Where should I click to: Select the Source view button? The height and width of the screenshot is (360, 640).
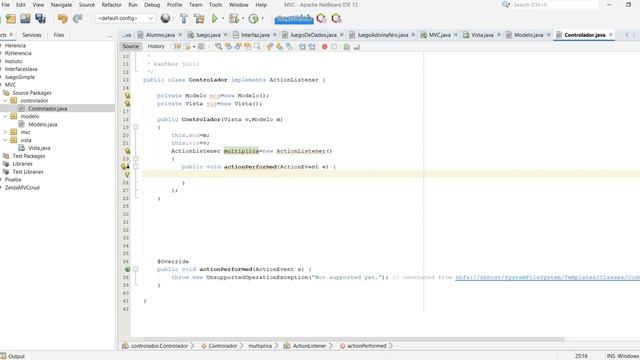[x=131, y=47]
